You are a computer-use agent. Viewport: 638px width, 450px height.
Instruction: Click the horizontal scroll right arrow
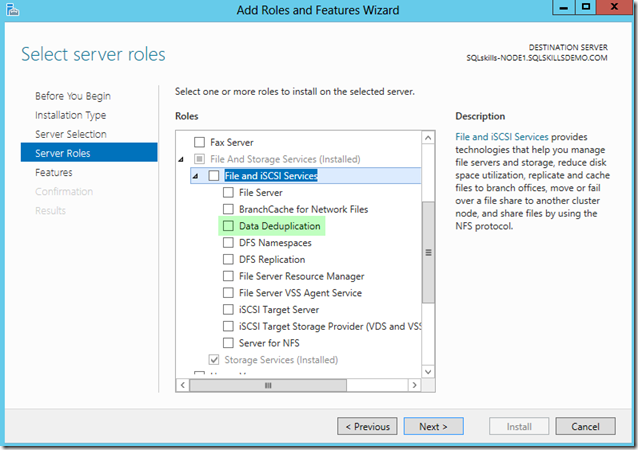(416, 384)
